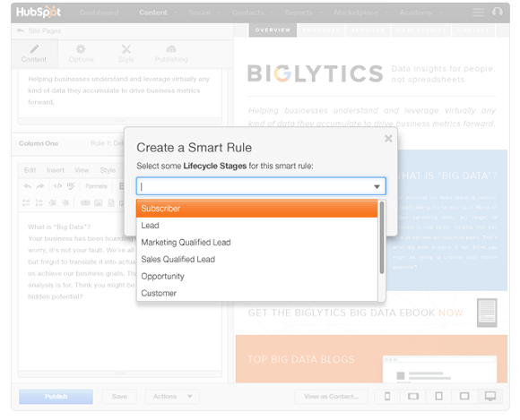Insert an image with the picture icon
This screenshot has height=420, width=520.
98,202
